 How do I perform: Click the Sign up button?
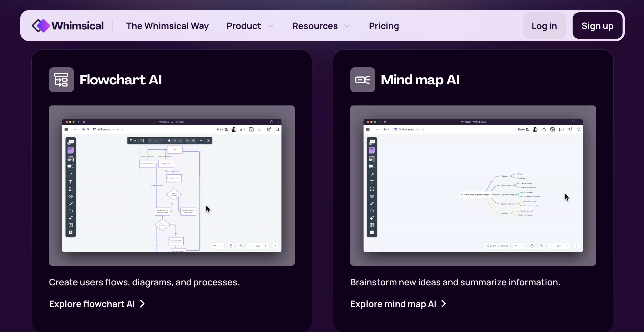click(597, 26)
